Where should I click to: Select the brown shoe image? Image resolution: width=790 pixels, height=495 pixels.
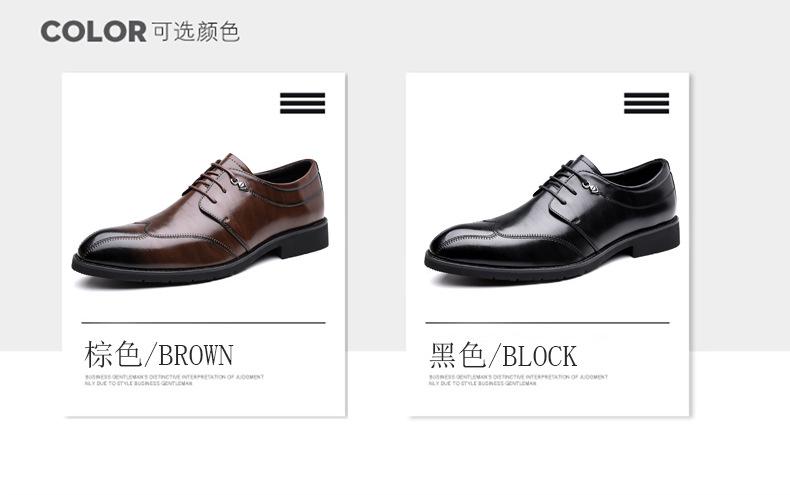coord(201,220)
